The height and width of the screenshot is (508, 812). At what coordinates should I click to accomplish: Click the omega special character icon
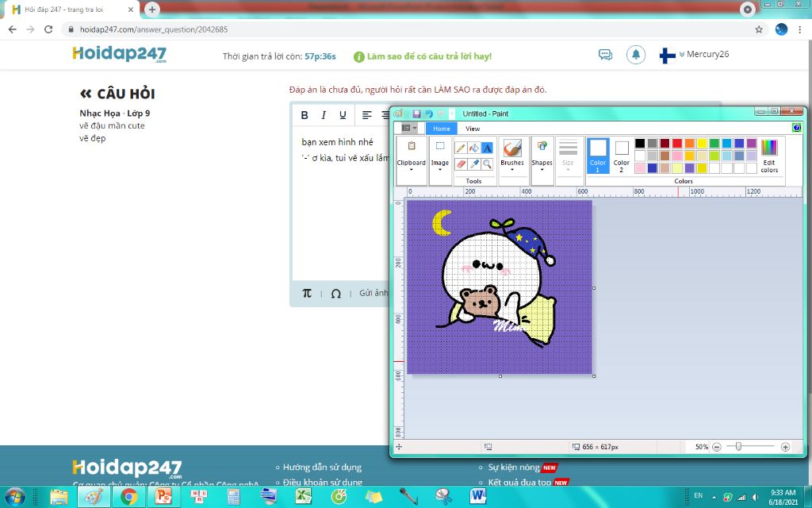coord(335,294)
